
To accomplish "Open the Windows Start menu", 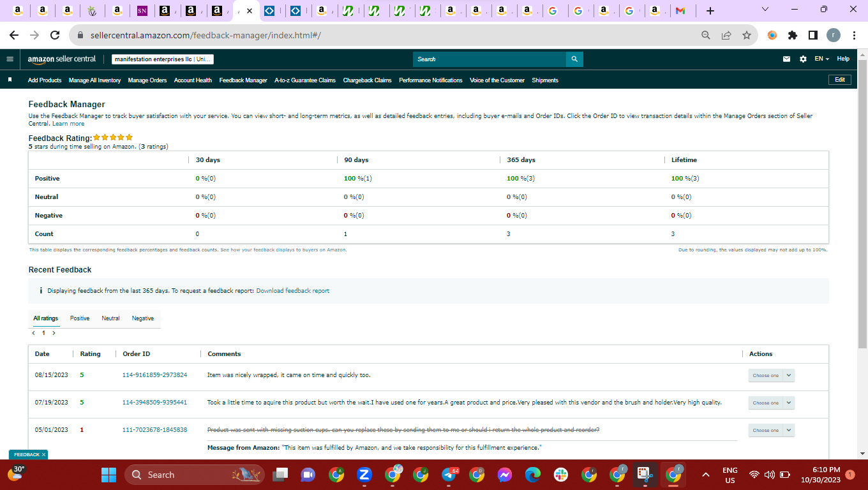I will point(109,475).
